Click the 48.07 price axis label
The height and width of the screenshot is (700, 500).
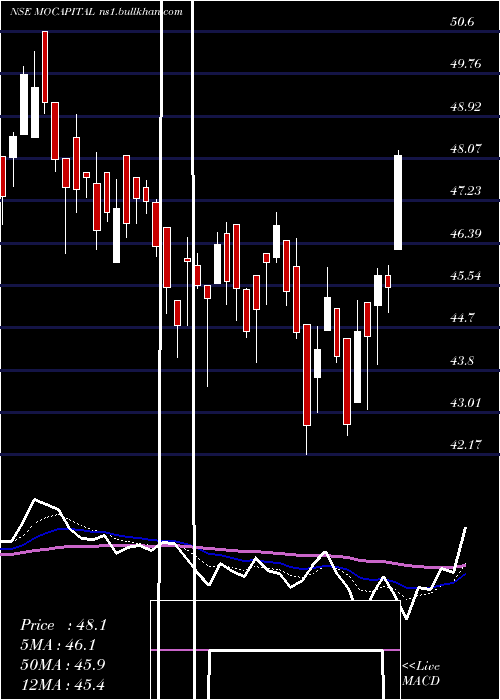(466, 149)
